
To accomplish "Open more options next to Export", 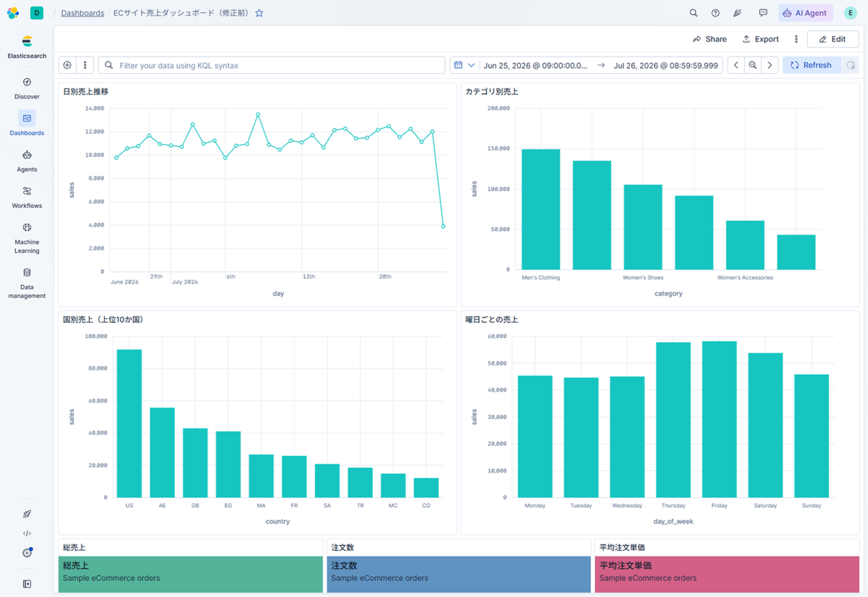I will pos(796,39).
